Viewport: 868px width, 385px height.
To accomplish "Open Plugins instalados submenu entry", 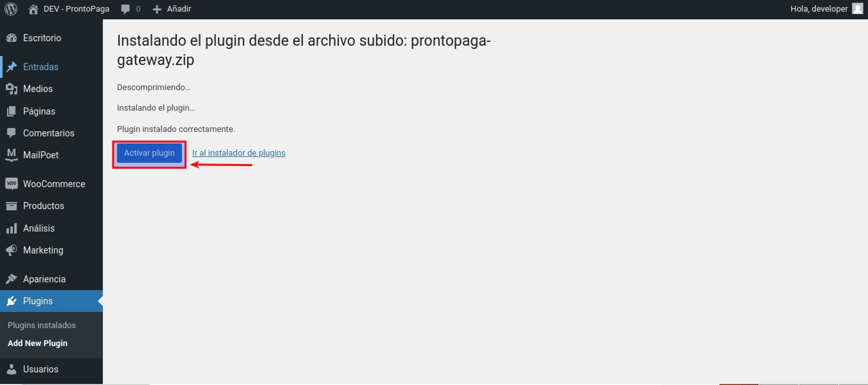I will click(x=42, y=325).
